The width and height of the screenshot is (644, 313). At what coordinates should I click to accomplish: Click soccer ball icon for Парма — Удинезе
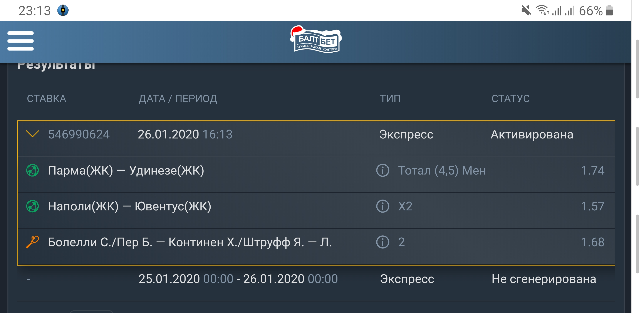coord(32,170)
